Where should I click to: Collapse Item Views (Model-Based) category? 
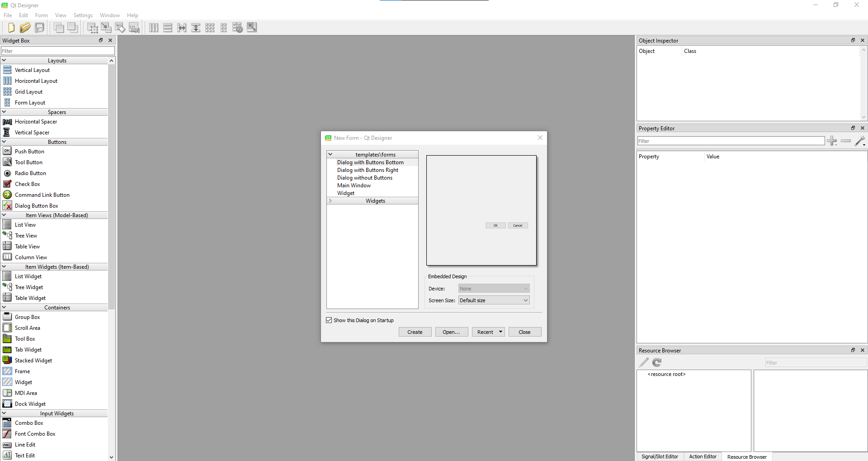coord(4,215)
